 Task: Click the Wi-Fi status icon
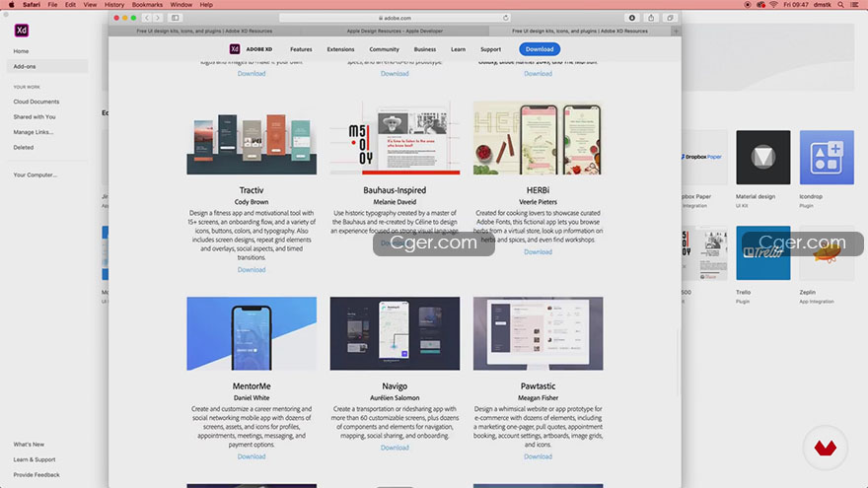click(x=773, y=4)
